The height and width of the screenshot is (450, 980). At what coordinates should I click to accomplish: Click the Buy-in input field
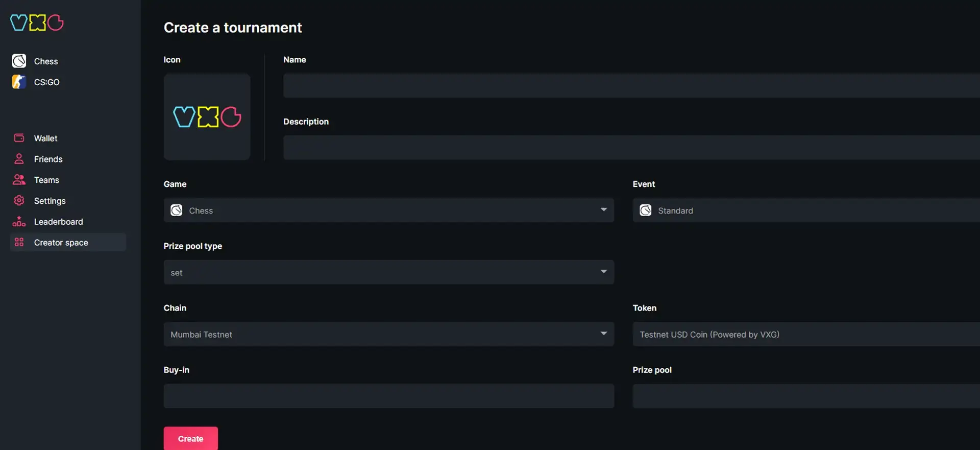pyautogui.click(x=388, y=396)
